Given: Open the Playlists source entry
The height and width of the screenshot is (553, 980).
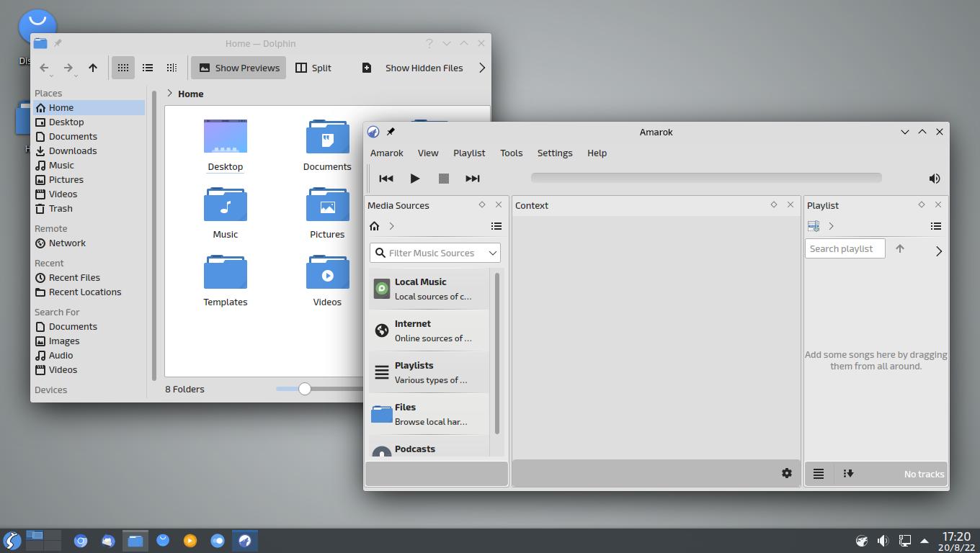Looking at the screenshot, I should pyautogui.click(x=429, y=372).
